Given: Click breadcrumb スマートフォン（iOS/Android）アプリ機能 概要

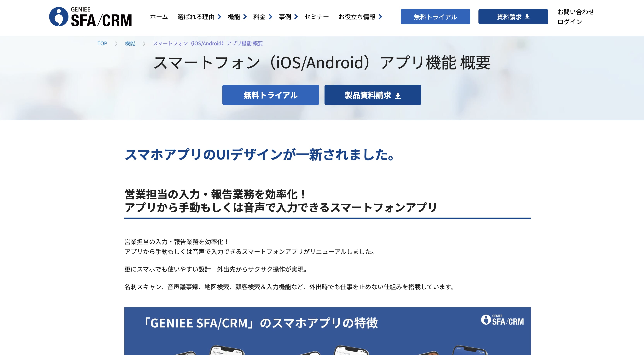Looking at the screenshot, I should (x=208, y=44).
